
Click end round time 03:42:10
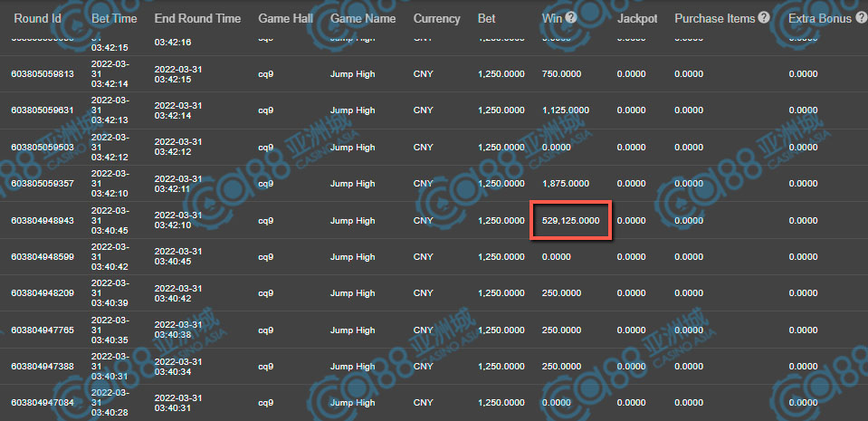click(x=173, y=225)
